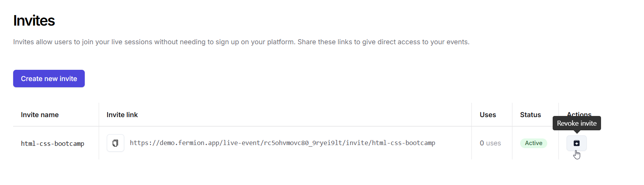Click the sentence starting "Share these links"

coord(383,42)
